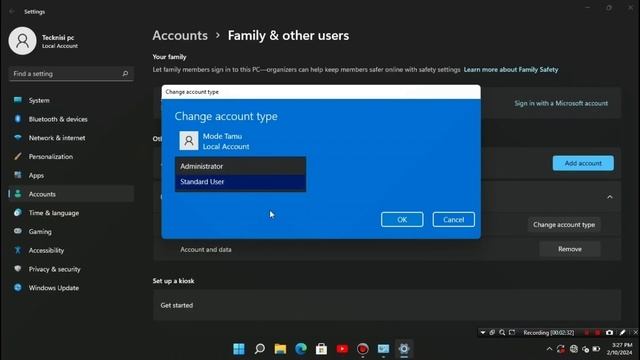Image resolution: width=640 pixels, height=360 pixels.
Task: Collapse the user account chevron
Action: (x=610, y=197)
